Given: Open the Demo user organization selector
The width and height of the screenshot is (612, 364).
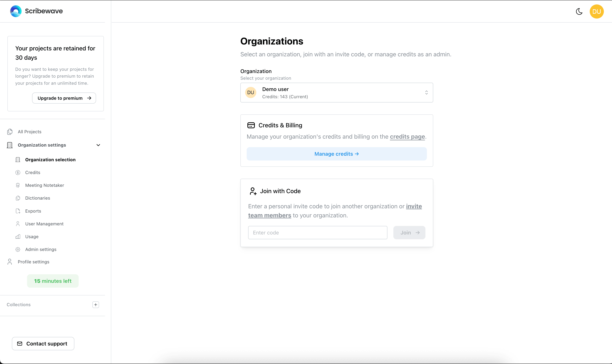Looking at the screenshot, I should [336, 92].
